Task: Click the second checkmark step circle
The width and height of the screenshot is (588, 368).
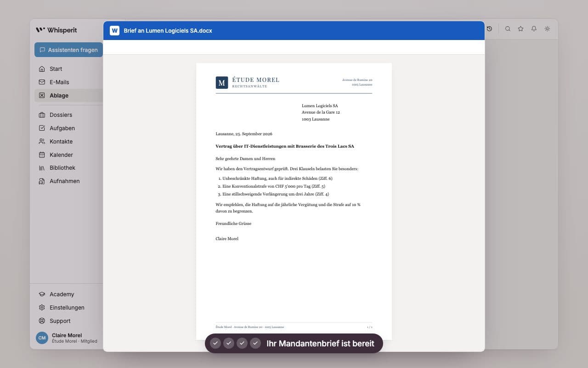Action: (229, 343)
